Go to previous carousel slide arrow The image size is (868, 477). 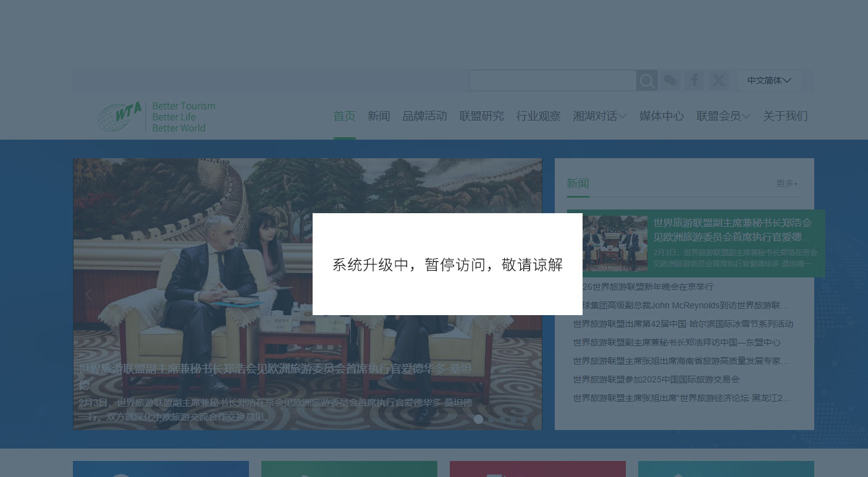(88, 294)
